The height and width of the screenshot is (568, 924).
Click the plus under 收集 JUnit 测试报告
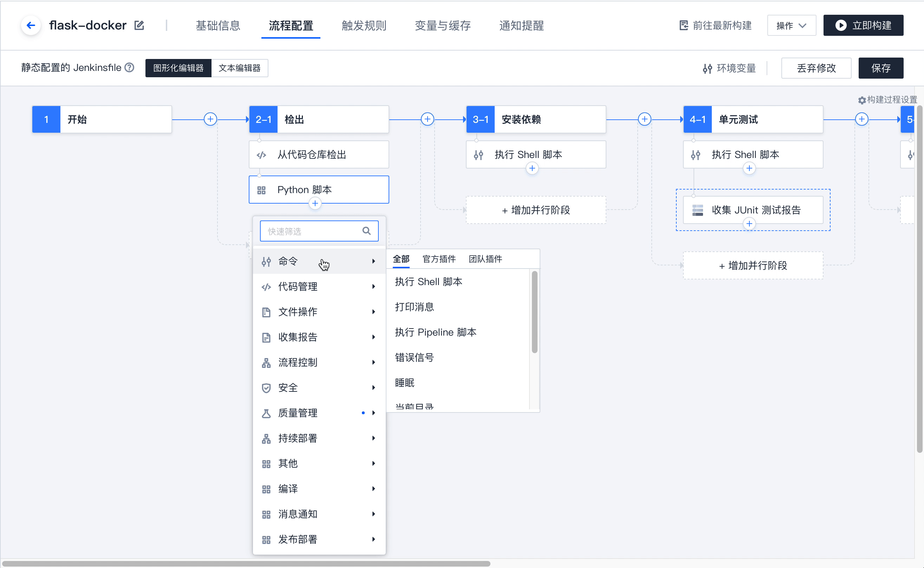(749, 224)
